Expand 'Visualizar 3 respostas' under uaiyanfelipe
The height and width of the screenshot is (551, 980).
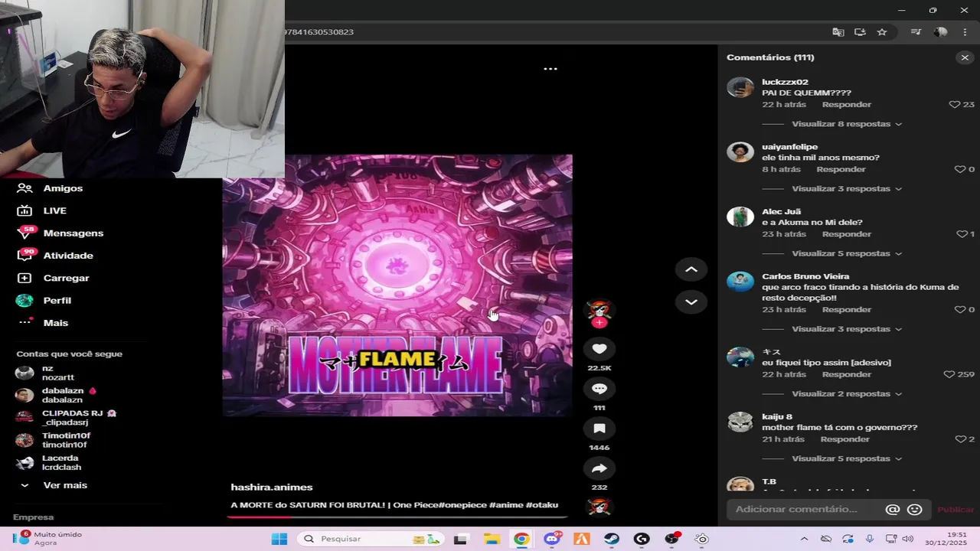pyautogui.click(x=847, y=188)
